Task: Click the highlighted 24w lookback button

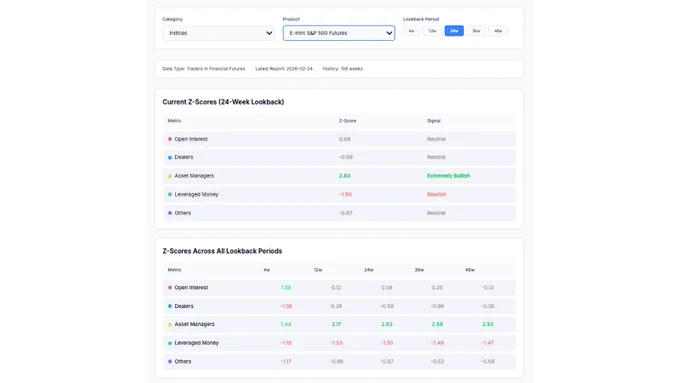Action: point(454,31)
